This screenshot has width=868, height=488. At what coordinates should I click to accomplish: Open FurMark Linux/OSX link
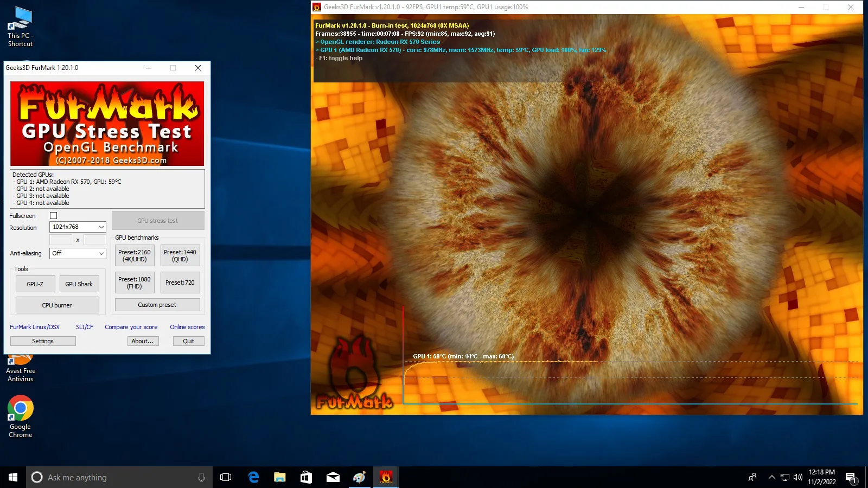click(x=35, y=327)
